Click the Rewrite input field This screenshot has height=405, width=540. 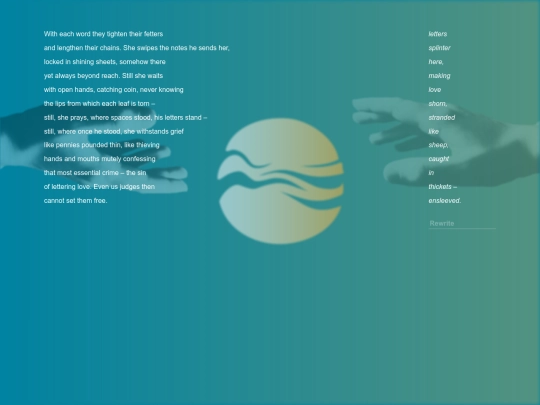click(462, 224)
